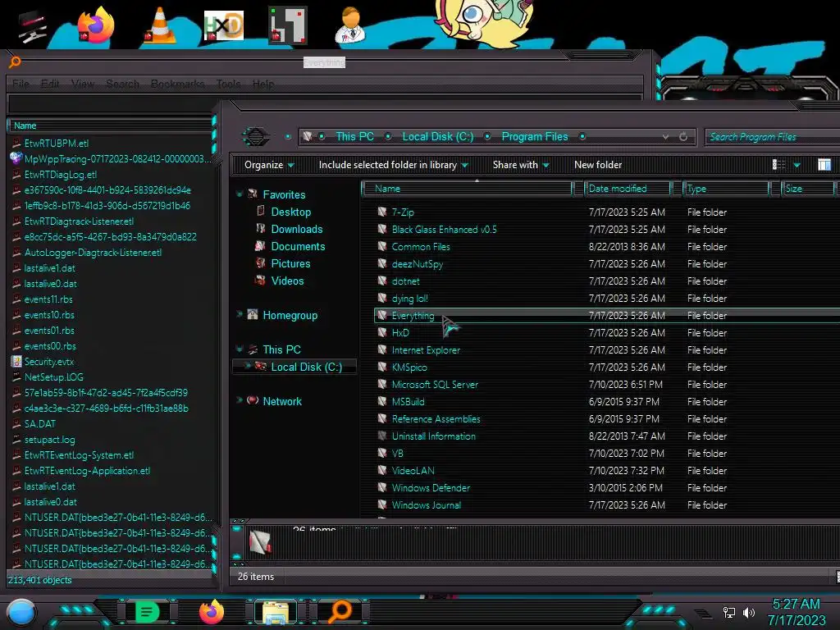Select MpWppTracing file icon in Everything
Viewport: 840px width, 630px height.
[16, 158]
